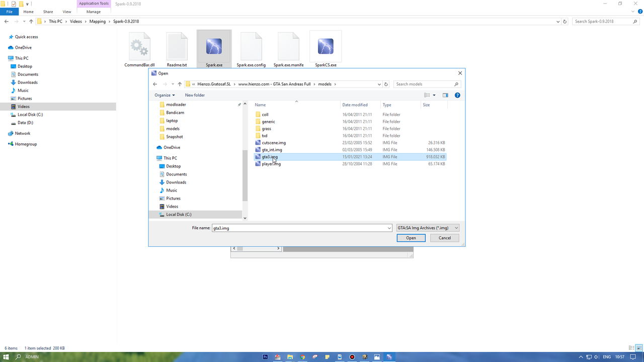Select OneDrive in the dialog navigation pane
This screenshot has height=362, width=644.
point(172,147)
